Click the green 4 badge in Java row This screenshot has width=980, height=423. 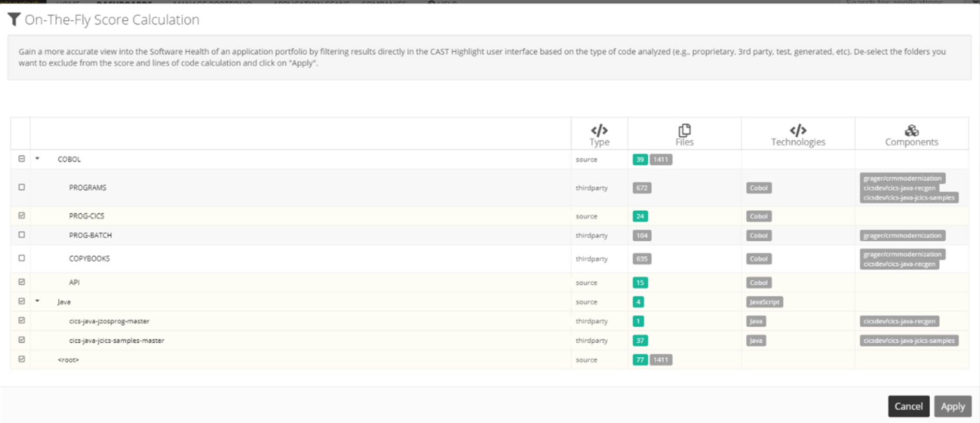coord(638,302)
